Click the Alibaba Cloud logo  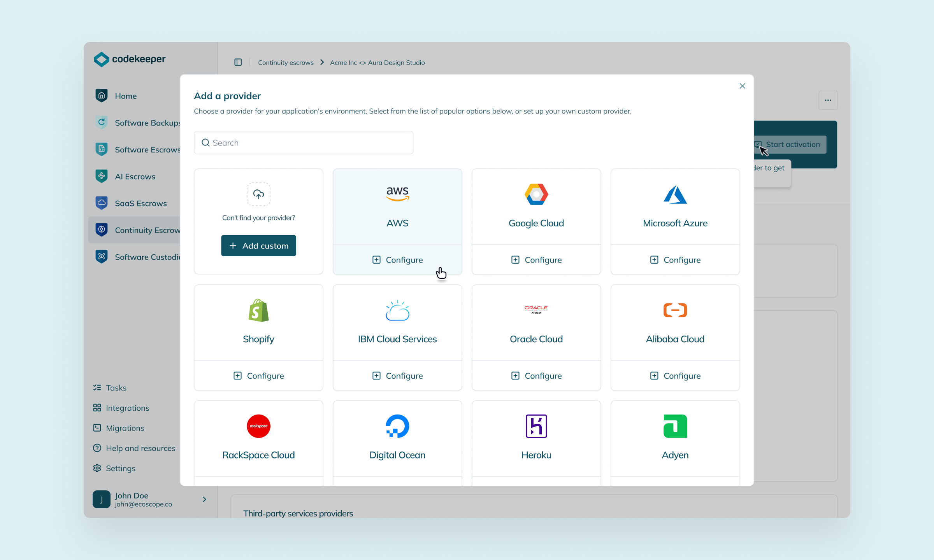click(x=675, y=310)
